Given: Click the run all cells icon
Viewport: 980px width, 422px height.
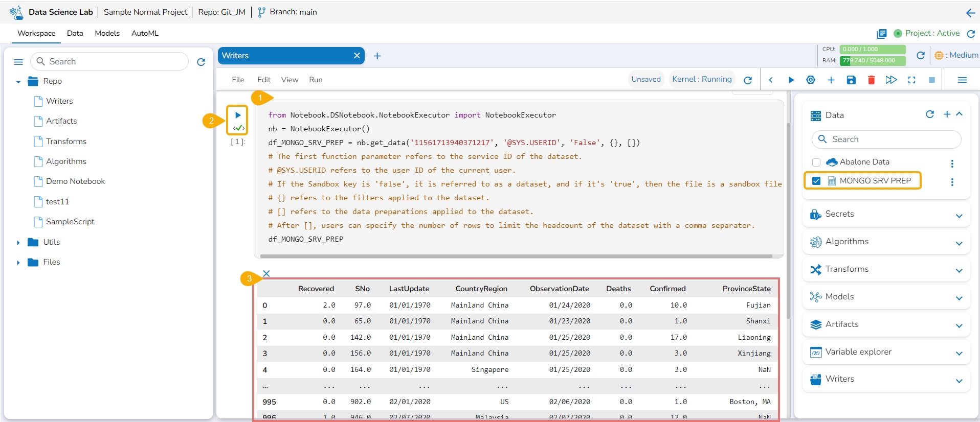Looking at the screenshot, I should (x=891, y=80).
